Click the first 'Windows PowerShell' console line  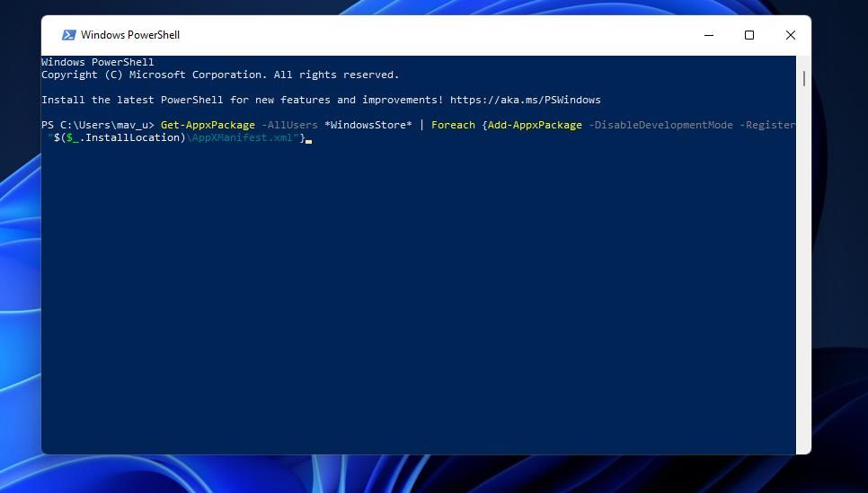pos(97,62)
